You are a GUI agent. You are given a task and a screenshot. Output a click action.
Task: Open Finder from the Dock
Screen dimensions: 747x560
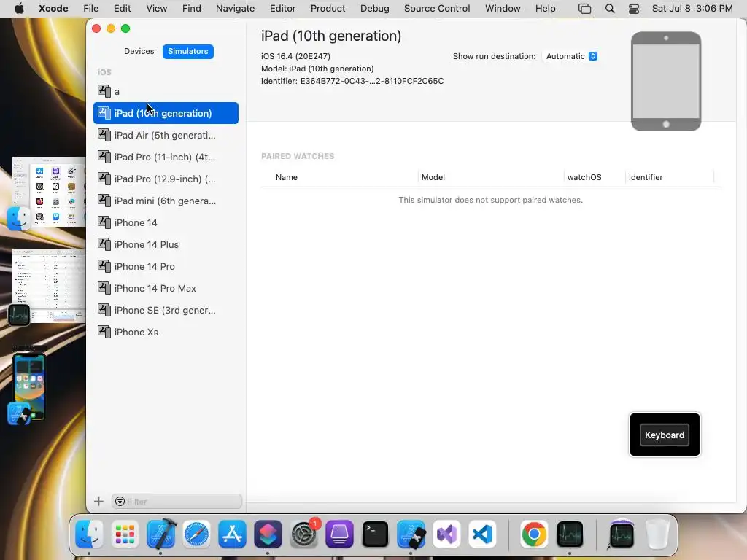coord(89,534)
